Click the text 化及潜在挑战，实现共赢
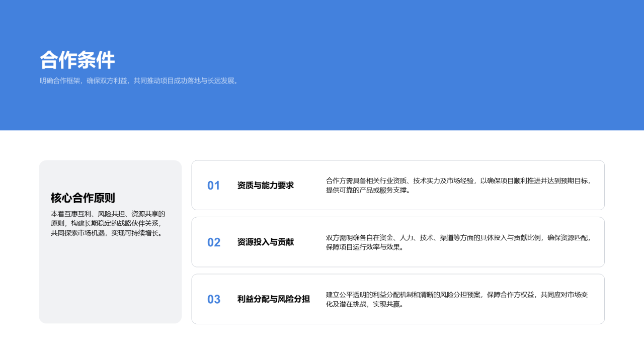 click(365, 304)
